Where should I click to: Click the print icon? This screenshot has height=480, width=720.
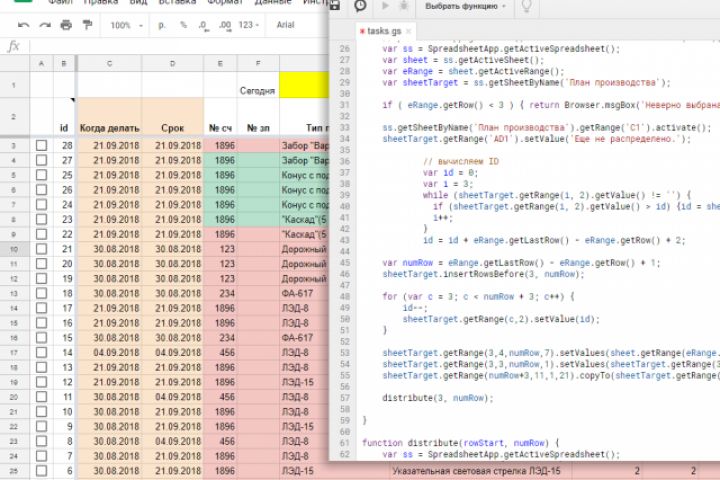(x=66, y=25)
